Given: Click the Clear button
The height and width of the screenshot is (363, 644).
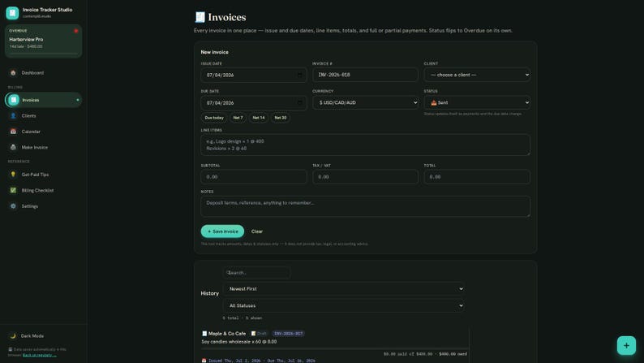Looking at the screenshot, I should click(256, 231).
